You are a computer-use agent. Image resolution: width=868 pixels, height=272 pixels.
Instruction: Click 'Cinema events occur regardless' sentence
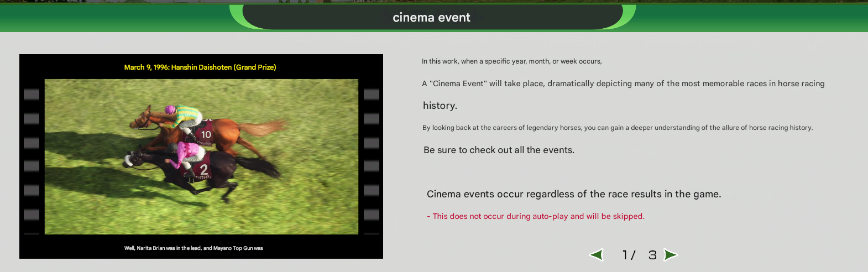(574, 194)
